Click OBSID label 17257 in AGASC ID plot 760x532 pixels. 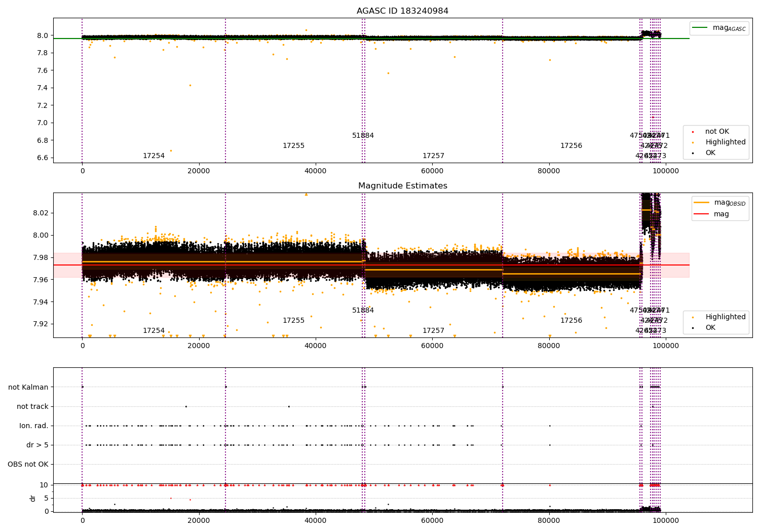click(x=433, y=156)
